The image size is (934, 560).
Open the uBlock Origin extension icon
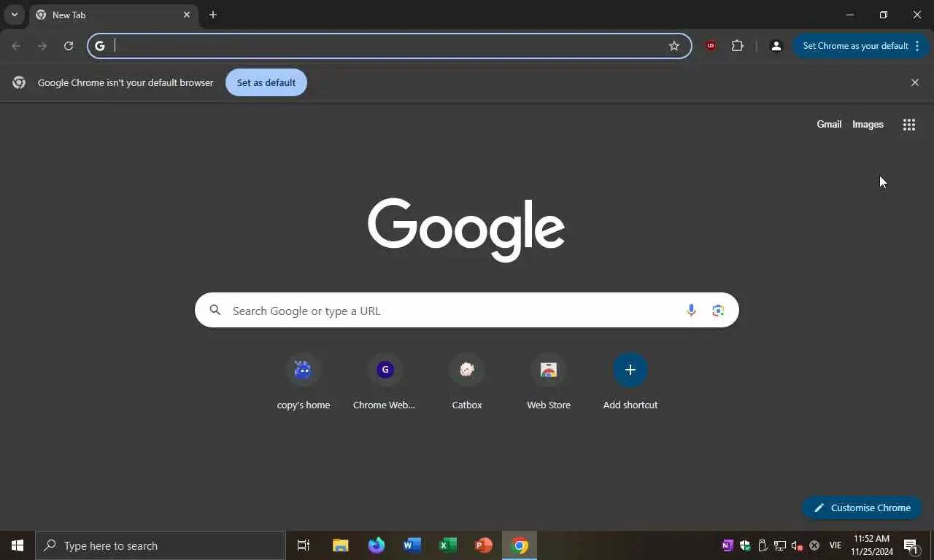click(711, 46)
